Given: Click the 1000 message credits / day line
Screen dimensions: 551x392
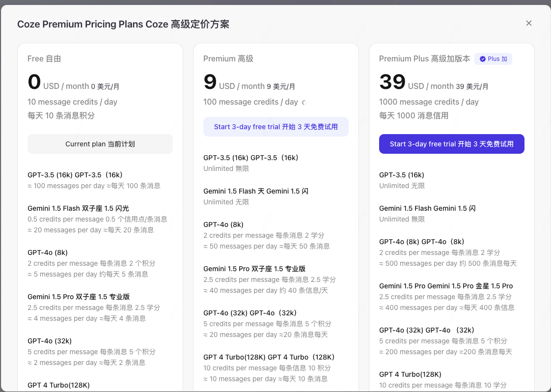Looking at the screenshot, I should (429, 102).
